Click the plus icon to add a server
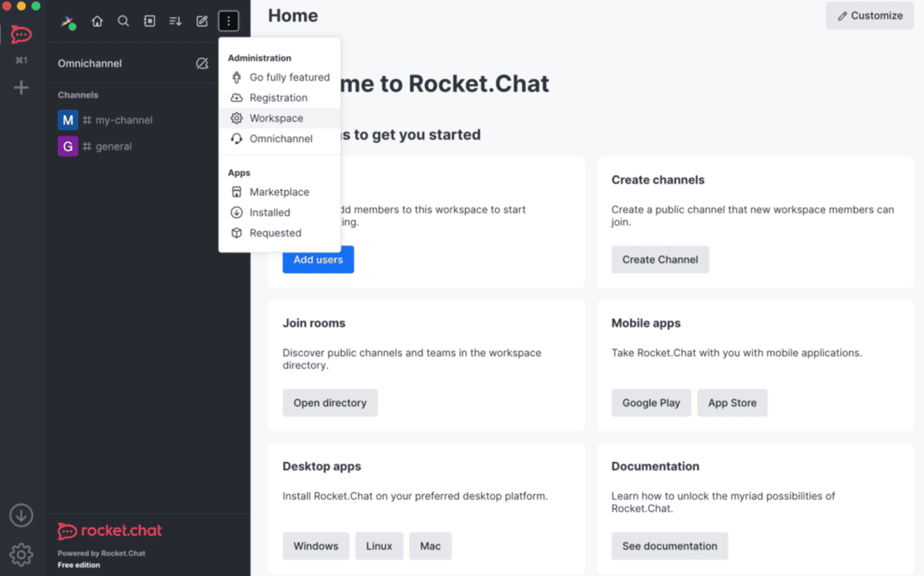Viewport: 924px width, 576px height. coord(21,87)
